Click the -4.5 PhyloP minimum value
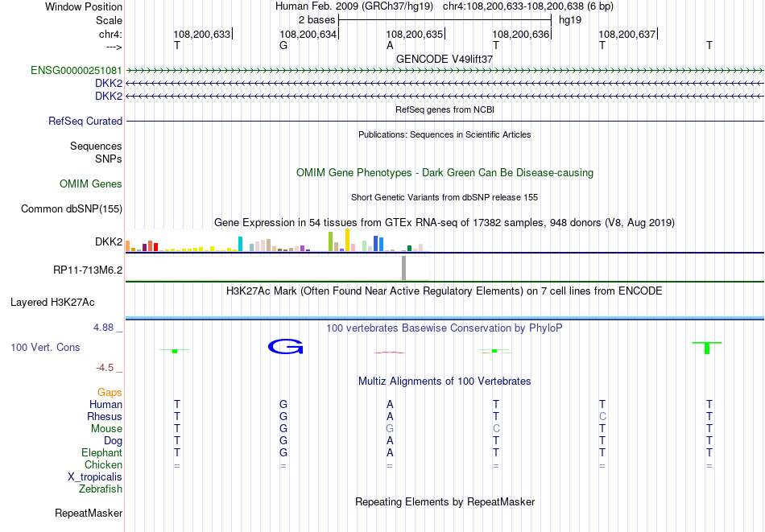The height and width of the screenshot is (532, 765). 105,367
